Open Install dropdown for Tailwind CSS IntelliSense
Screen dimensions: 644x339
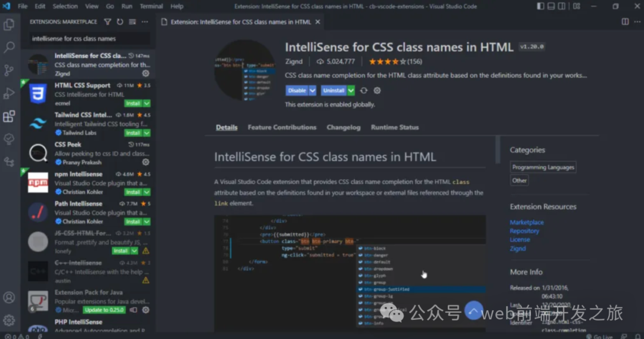coord(147,133)
